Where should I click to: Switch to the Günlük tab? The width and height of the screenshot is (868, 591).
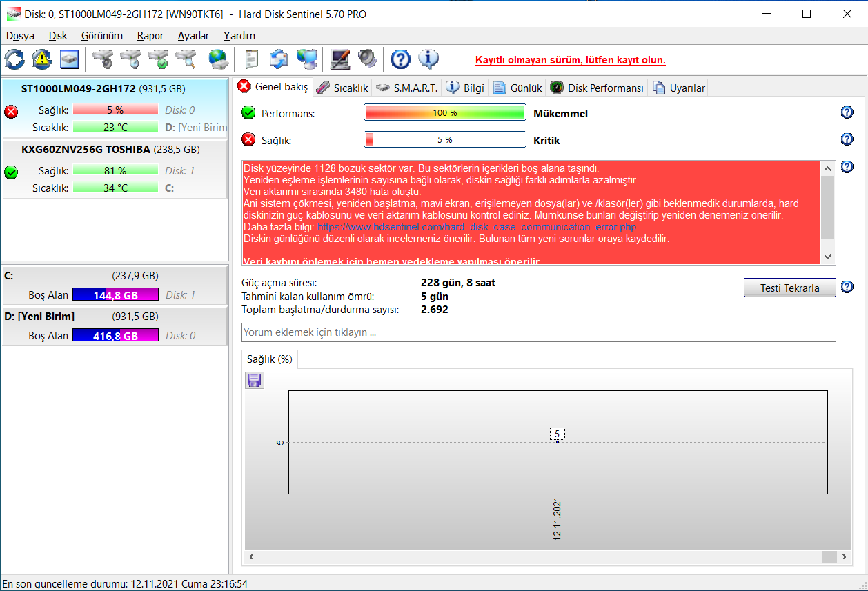point(517,88)
